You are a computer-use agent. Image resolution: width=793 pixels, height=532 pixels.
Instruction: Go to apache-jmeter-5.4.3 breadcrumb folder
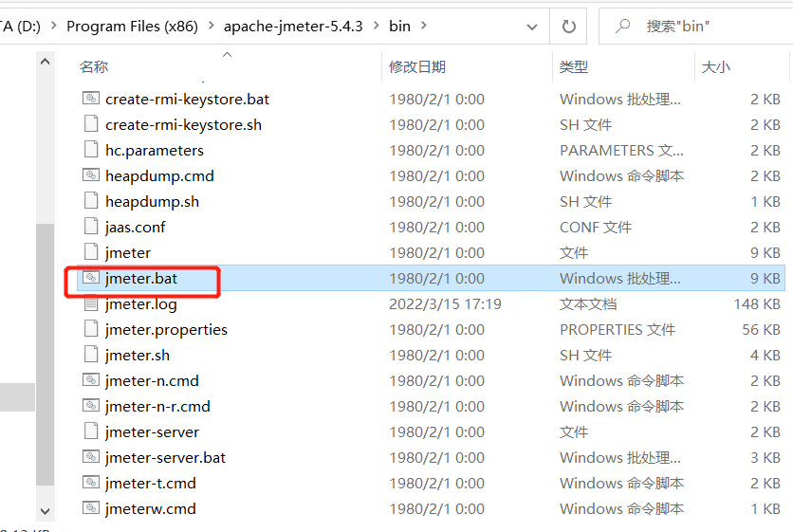tap(293, 27)
